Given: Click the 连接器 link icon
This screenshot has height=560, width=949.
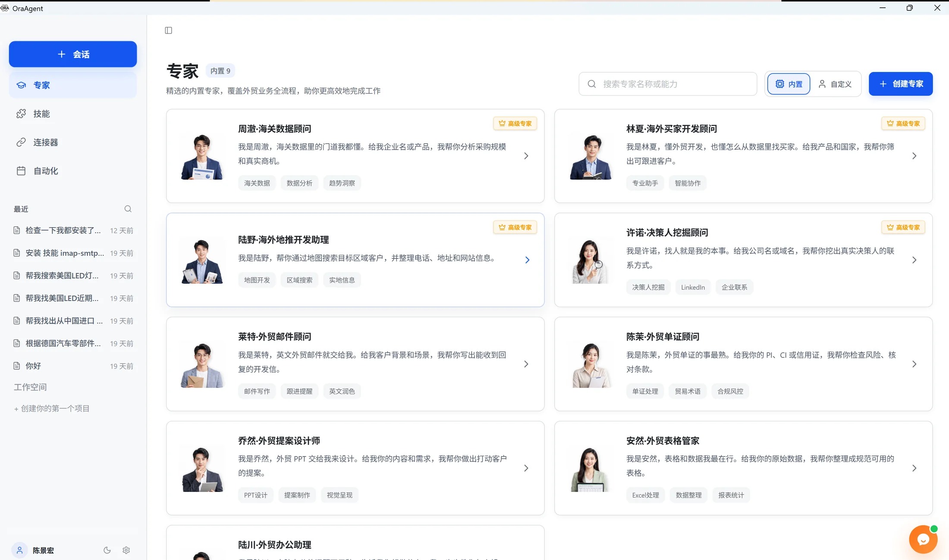Looking at the screenshot, I should point(21,142).
